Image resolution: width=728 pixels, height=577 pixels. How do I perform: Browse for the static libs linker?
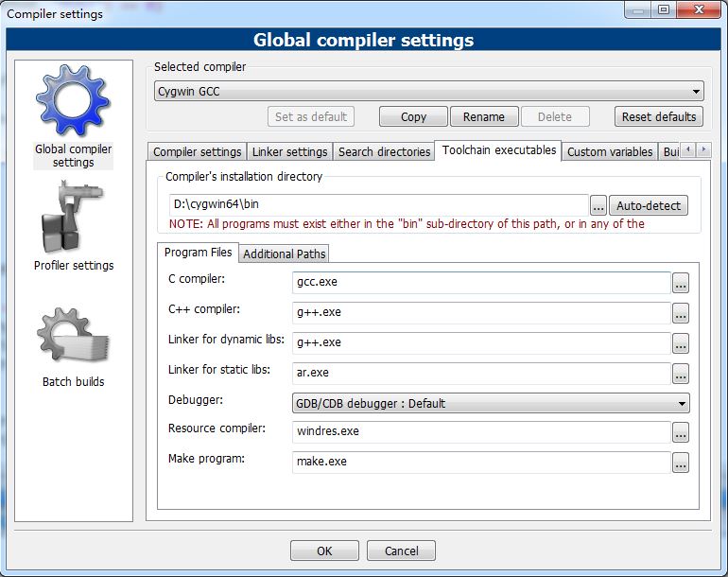tap(681, 374)
